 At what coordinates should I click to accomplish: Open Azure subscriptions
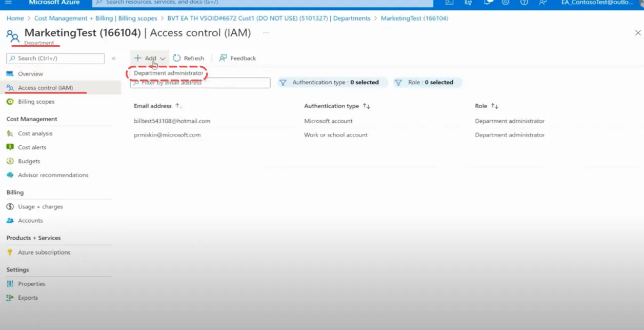click(44, 253)
